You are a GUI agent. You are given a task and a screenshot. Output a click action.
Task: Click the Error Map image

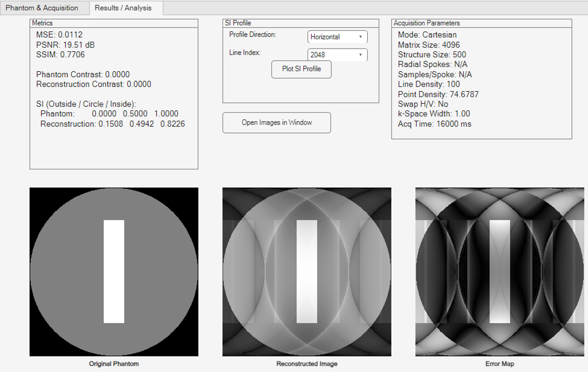pos(500,272)
